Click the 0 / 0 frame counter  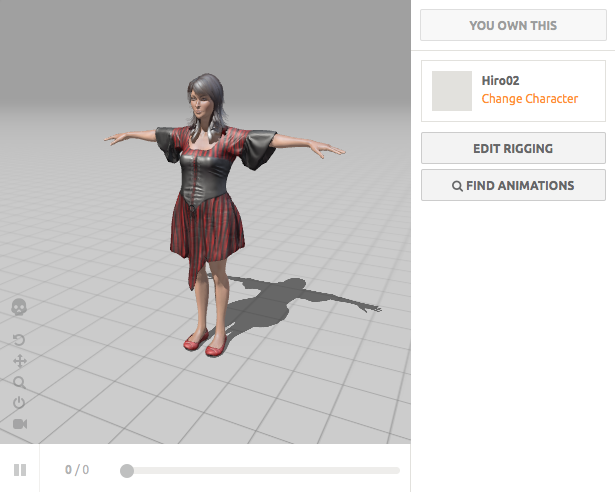[x=77, y=470]
